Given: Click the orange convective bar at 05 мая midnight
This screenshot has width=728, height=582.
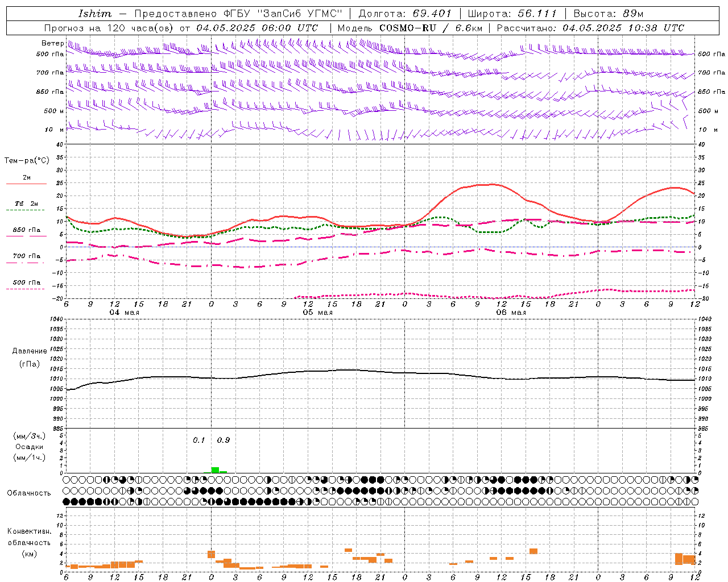Looking at the screenshot, I should point(211,554).
